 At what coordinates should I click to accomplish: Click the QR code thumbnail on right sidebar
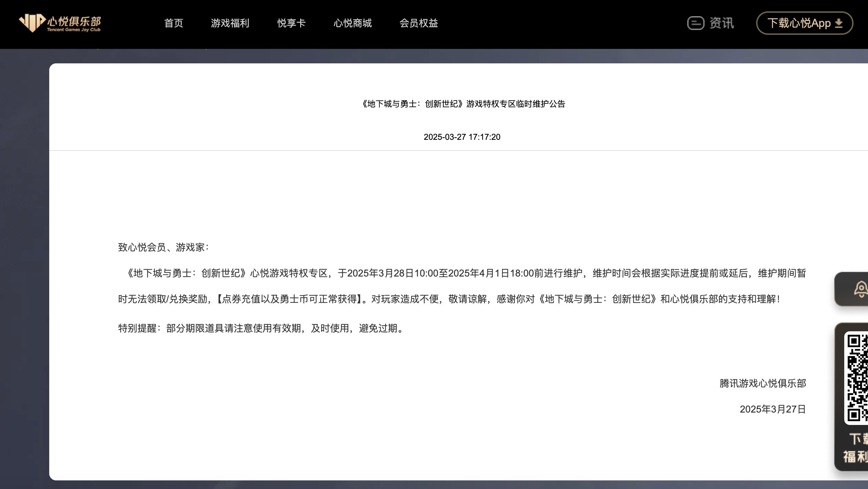tap(856, 378)
